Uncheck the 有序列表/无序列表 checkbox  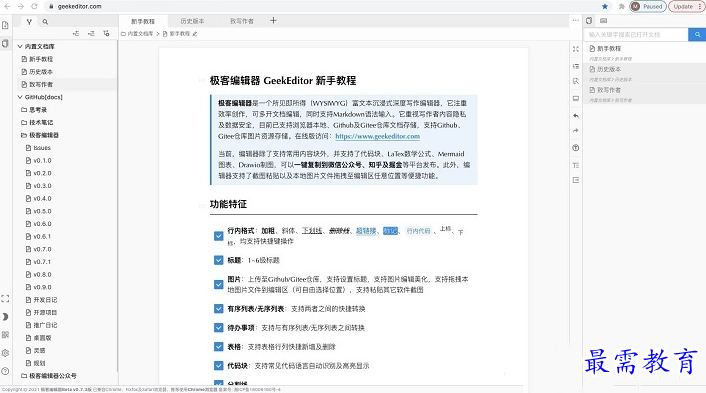click(x=218, y=309)
